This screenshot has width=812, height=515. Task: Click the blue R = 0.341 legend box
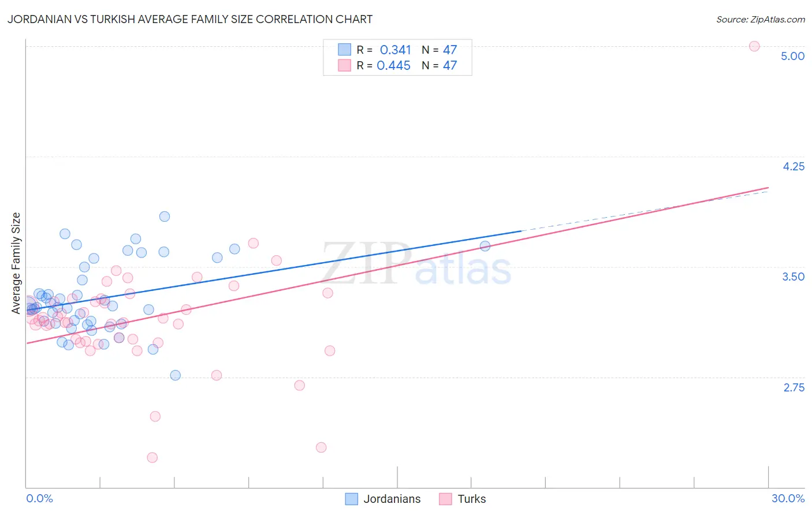coord(344,50)
